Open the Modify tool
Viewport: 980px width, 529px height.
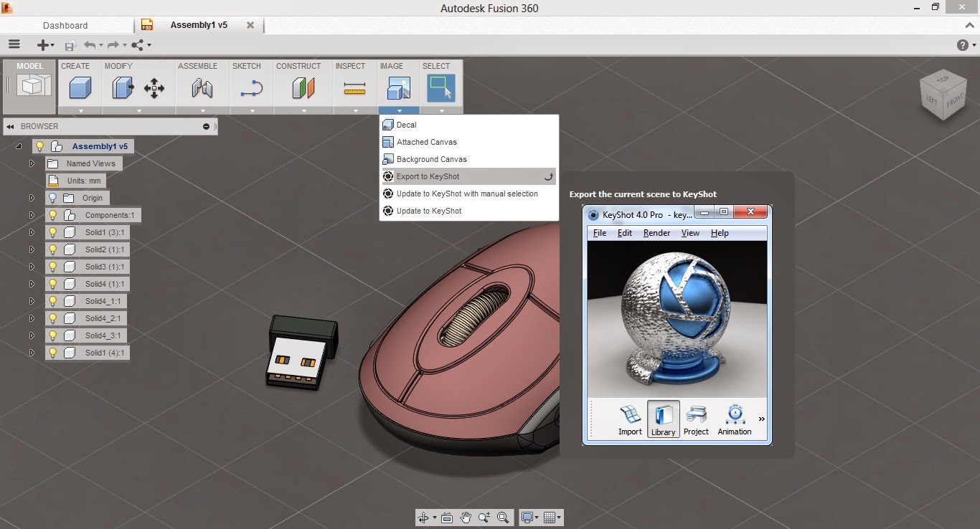tap(121, 87)
